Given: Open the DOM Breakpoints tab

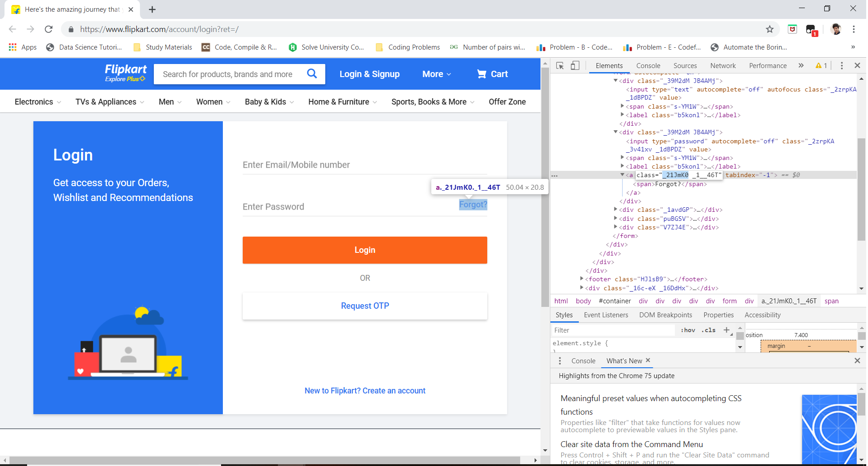Looking at the screenshot, I should pos(665,315).
